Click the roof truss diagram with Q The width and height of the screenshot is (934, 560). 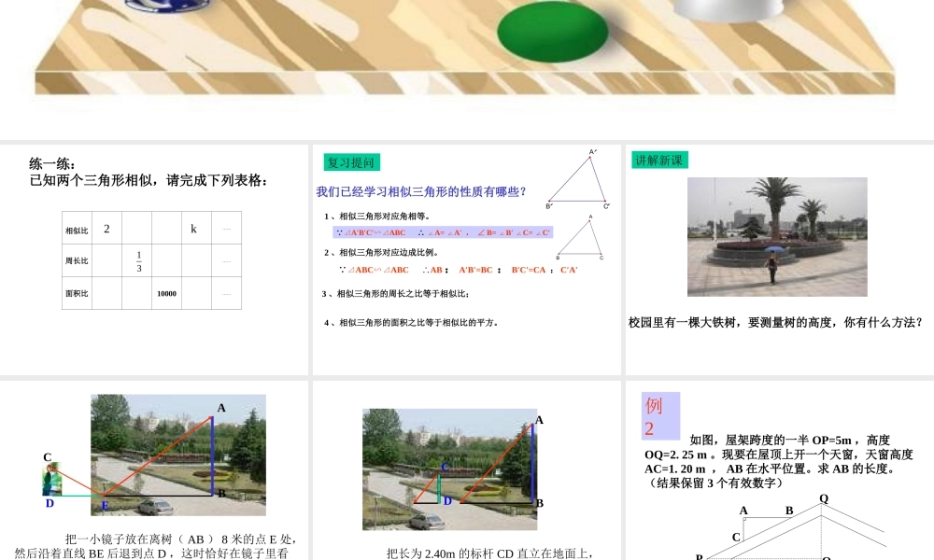792,526
